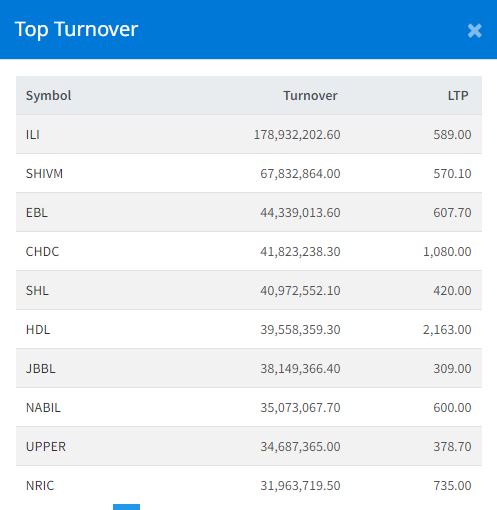Select the NRIC symbol
Screen dimensions: 497x510
point(40,486)
